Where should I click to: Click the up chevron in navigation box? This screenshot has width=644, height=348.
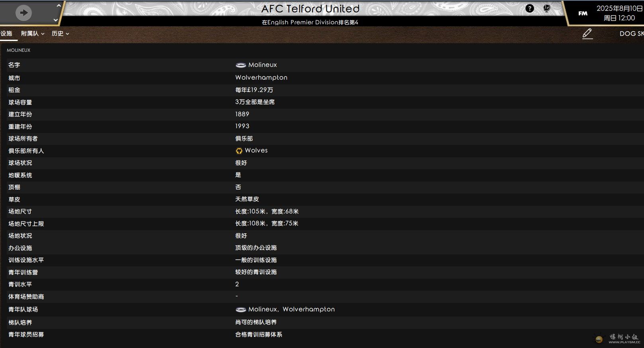point(59,6)
